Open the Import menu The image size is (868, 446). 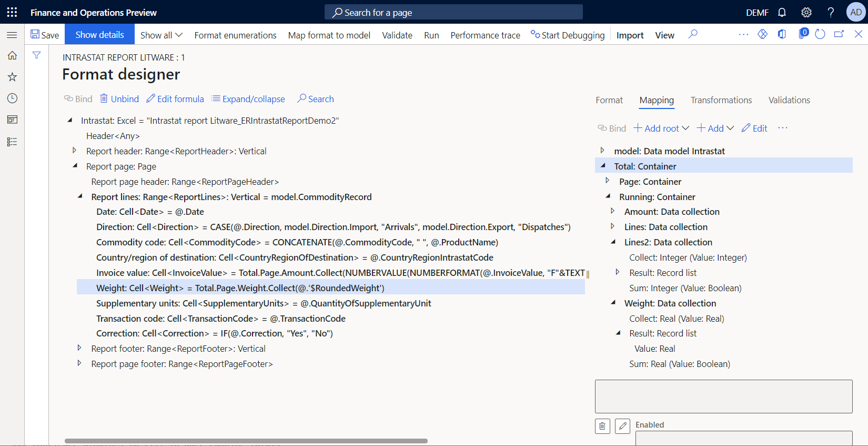click(630, 35)
